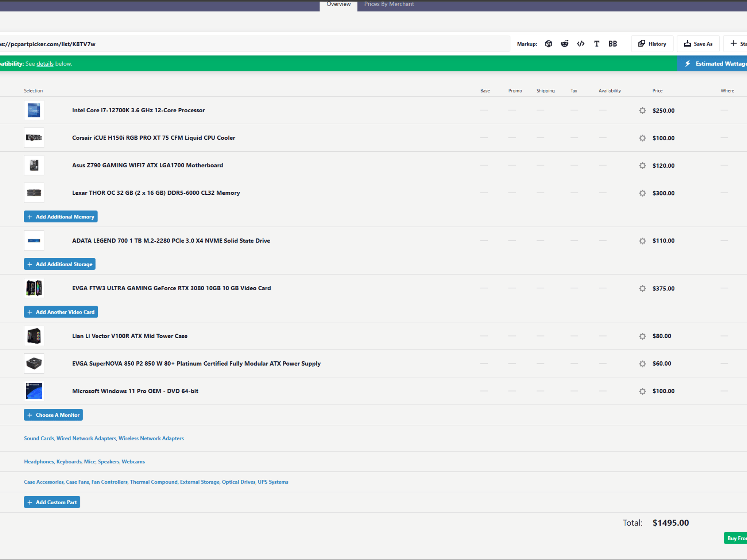Click the green Buy From button

[x=735, y=538]
